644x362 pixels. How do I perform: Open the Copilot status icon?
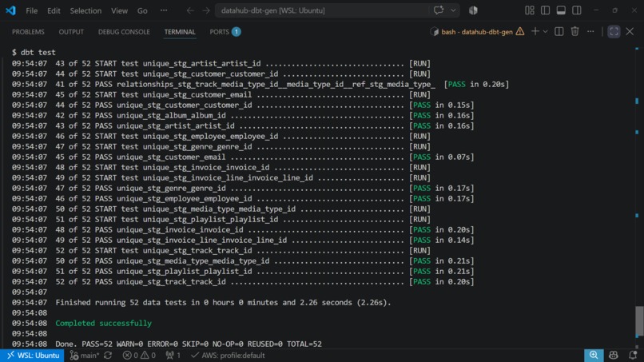click(x=613, y=356)
